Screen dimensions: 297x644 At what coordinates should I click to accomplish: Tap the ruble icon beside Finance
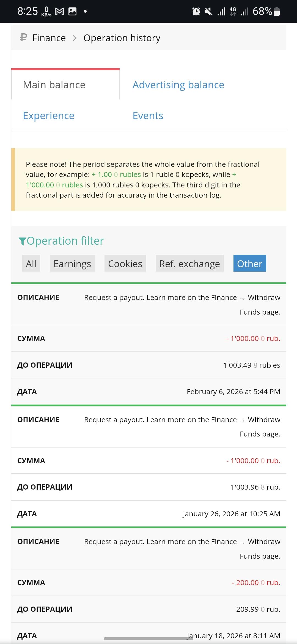pos(23,37)
